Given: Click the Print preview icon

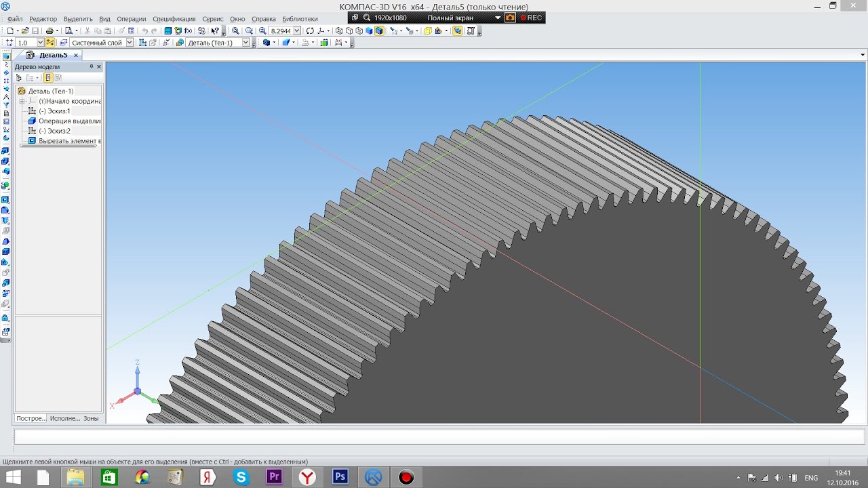Looking at the screenshot, I should 68,30.
